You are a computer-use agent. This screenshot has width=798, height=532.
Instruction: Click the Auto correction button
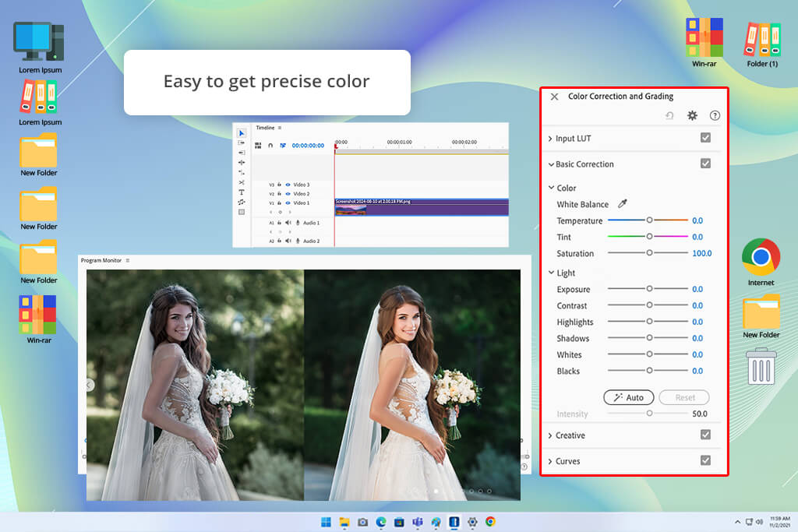tap(629, 397)
